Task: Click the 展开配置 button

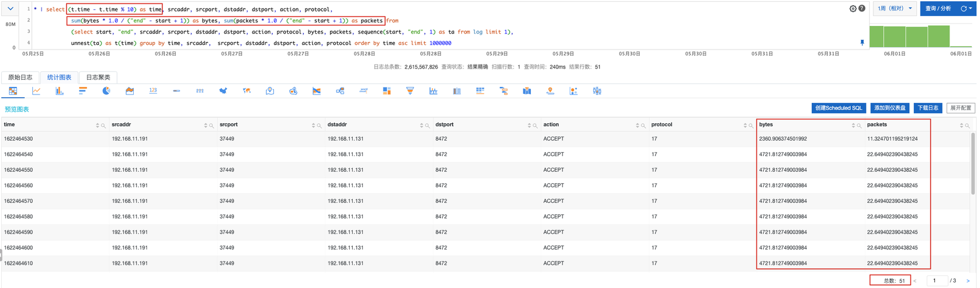Action: click(x=960, y=108)
